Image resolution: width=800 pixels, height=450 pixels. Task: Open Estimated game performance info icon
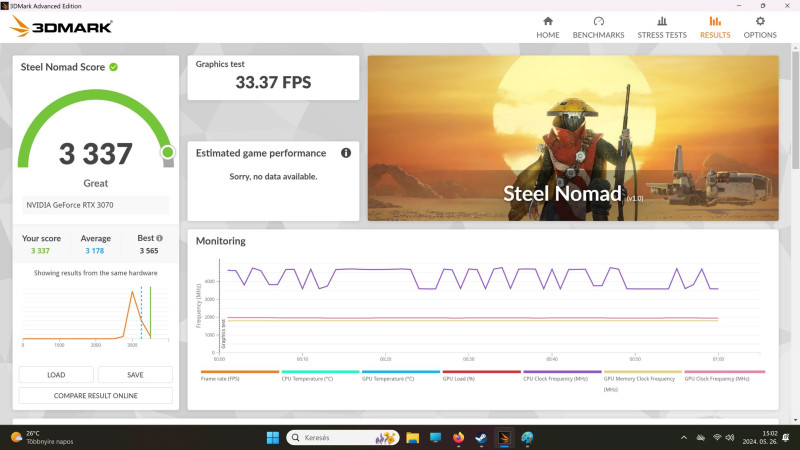346,153
